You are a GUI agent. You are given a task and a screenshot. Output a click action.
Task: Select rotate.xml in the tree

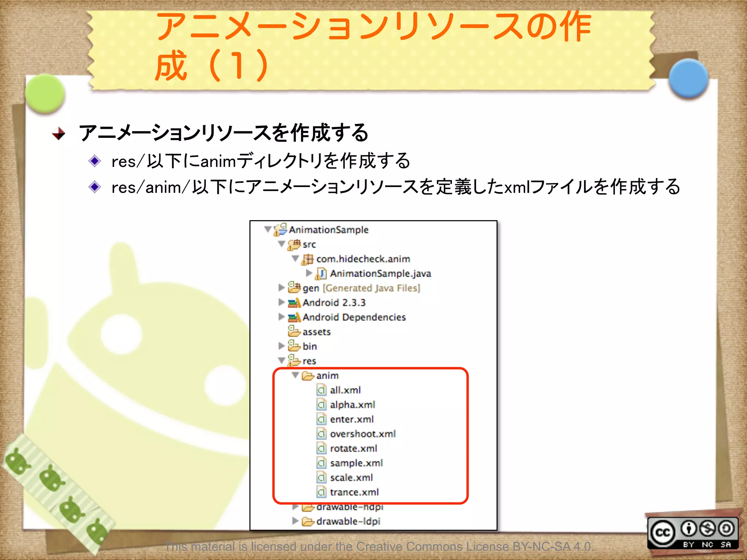point(353,448)
